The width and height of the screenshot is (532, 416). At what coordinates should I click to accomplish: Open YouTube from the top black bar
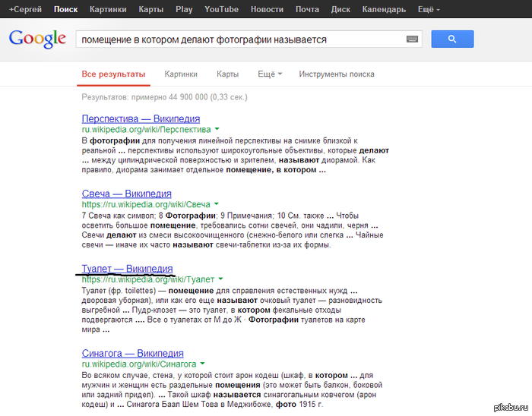tap(221, 9)
